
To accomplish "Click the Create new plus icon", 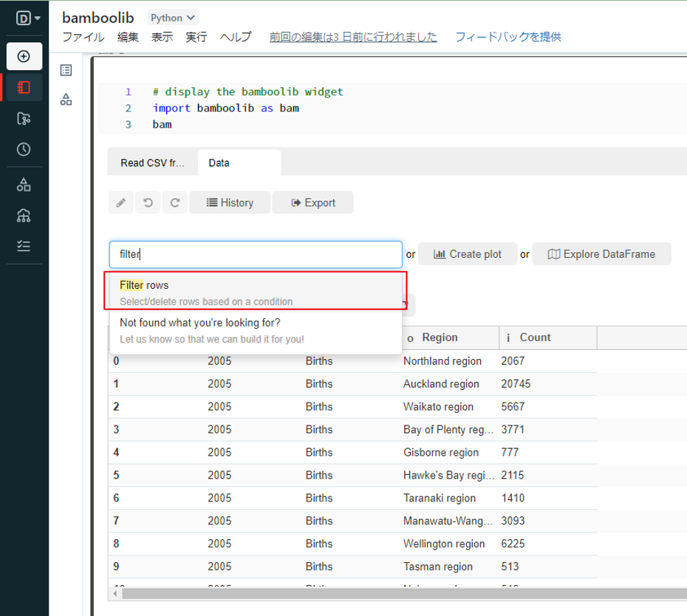I will click(24, 56).
